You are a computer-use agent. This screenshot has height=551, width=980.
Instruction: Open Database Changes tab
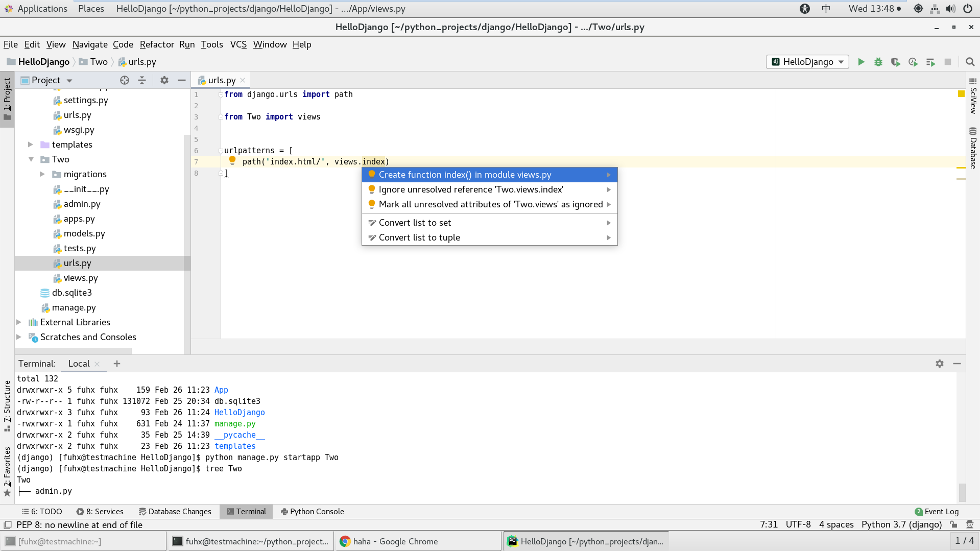[x=175, y=512]
